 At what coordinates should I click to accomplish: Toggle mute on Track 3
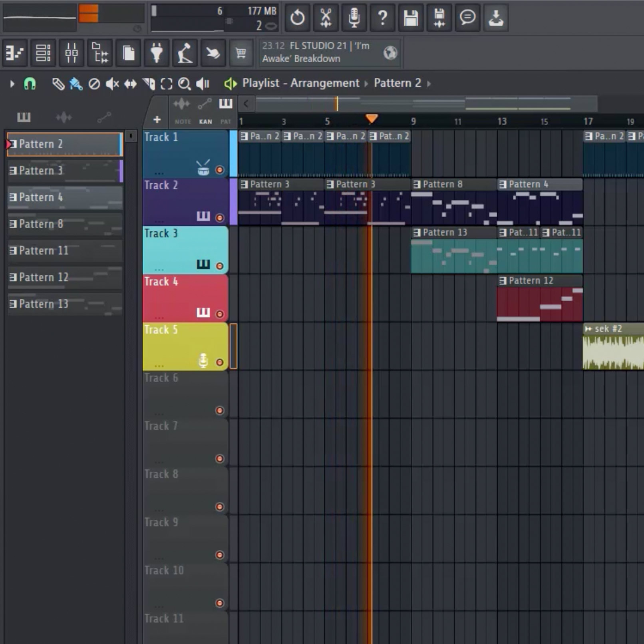219,266
